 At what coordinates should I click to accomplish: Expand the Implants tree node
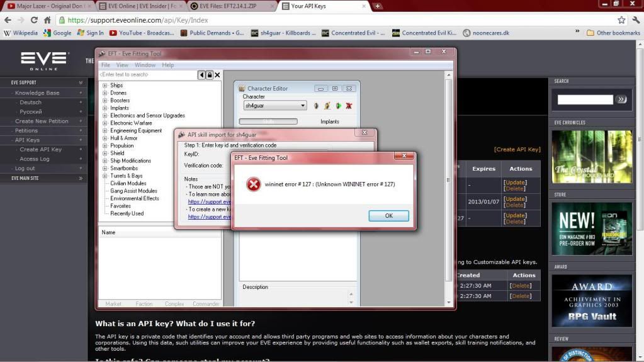(x=105, y=108)
